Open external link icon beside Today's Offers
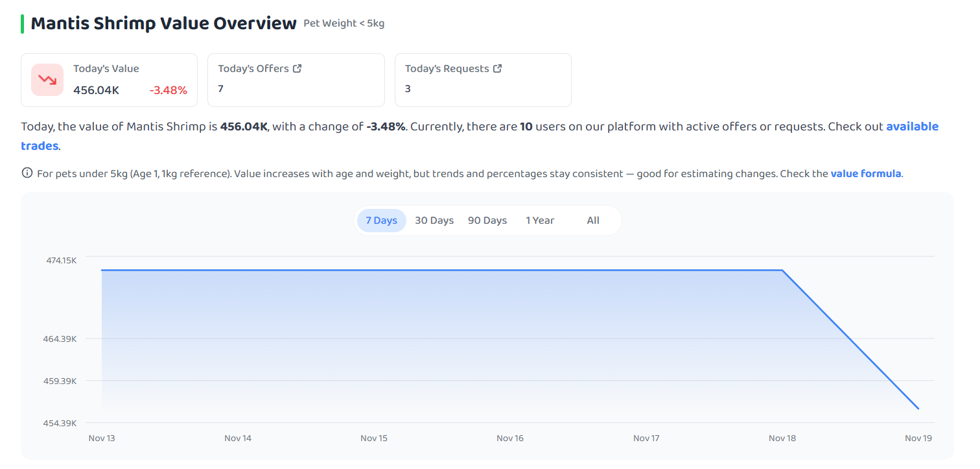 coord(297,68)
